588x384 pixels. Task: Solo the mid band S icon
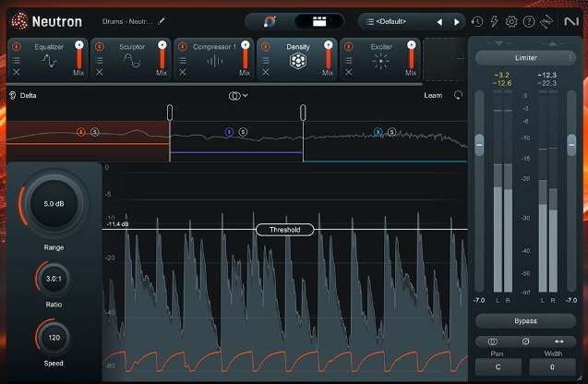click(243, 132)
